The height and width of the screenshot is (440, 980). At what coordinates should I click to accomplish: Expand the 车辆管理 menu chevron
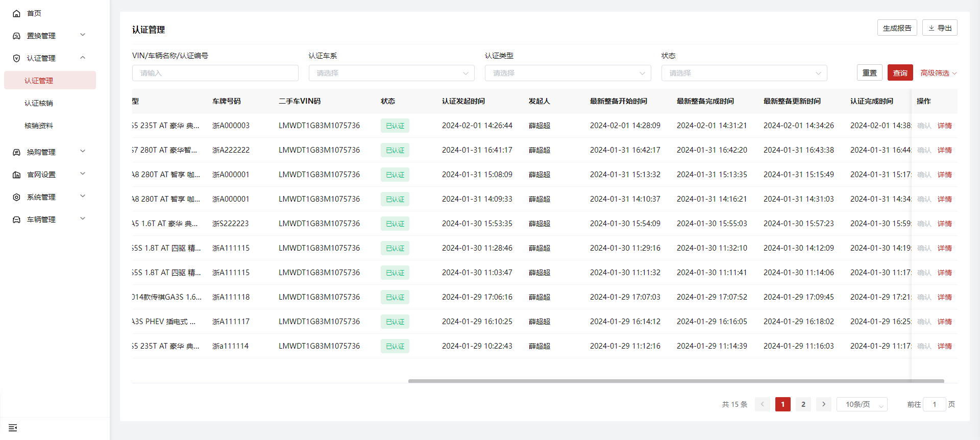pos(83,219)
